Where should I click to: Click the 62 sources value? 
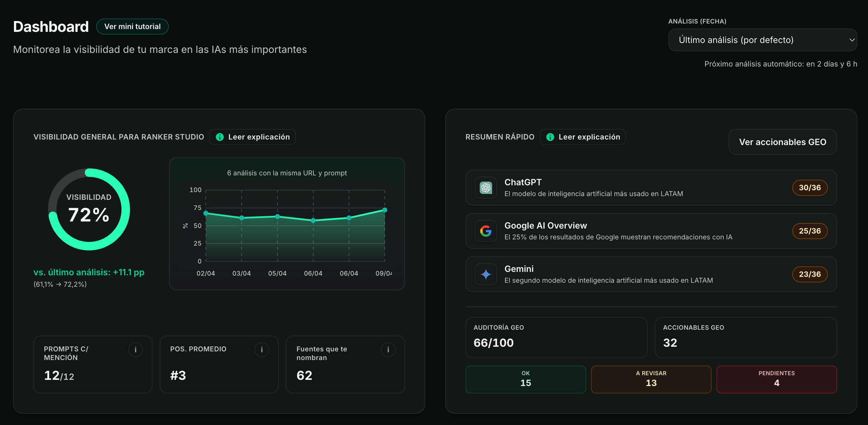click(x=304, y=376)
